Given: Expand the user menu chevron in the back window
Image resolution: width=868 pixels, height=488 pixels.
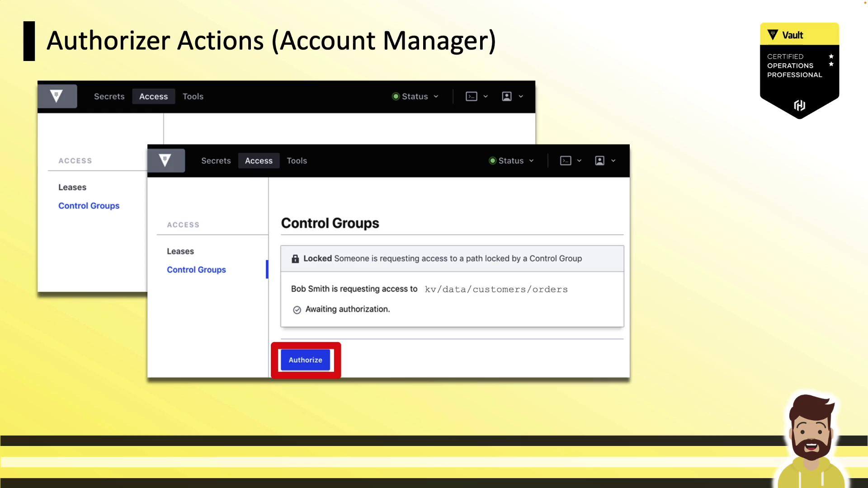Looking at the screenshot, I should point(521,97).
